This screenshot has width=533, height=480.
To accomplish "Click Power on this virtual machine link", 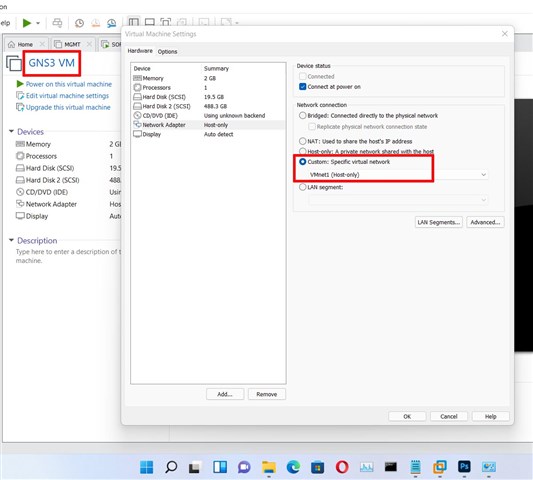I will coord(68,84).
